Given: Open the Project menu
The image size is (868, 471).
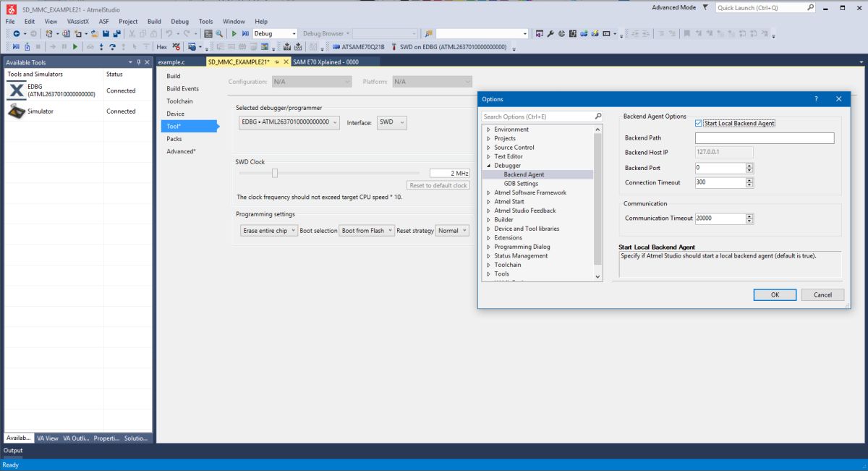Looking at the screenshot, I should pos(128,22).
